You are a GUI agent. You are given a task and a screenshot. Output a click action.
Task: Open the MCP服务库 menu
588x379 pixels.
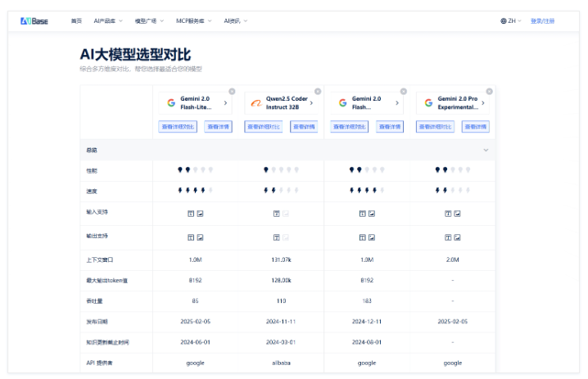(190, 21)
